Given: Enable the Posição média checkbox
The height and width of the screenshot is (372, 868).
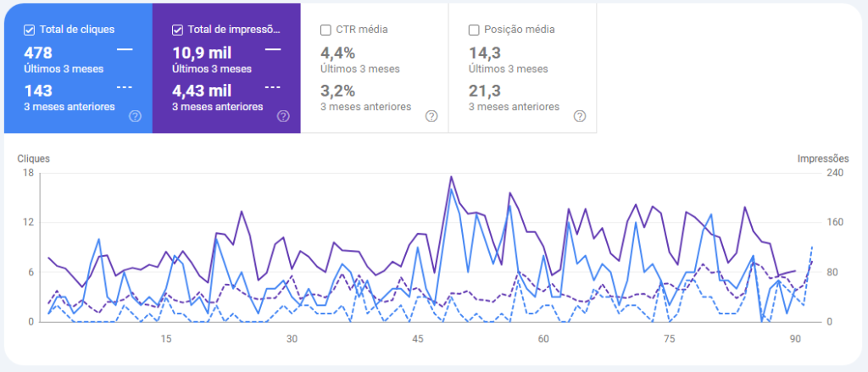Looking at the screenshot, I should (474, 30).
